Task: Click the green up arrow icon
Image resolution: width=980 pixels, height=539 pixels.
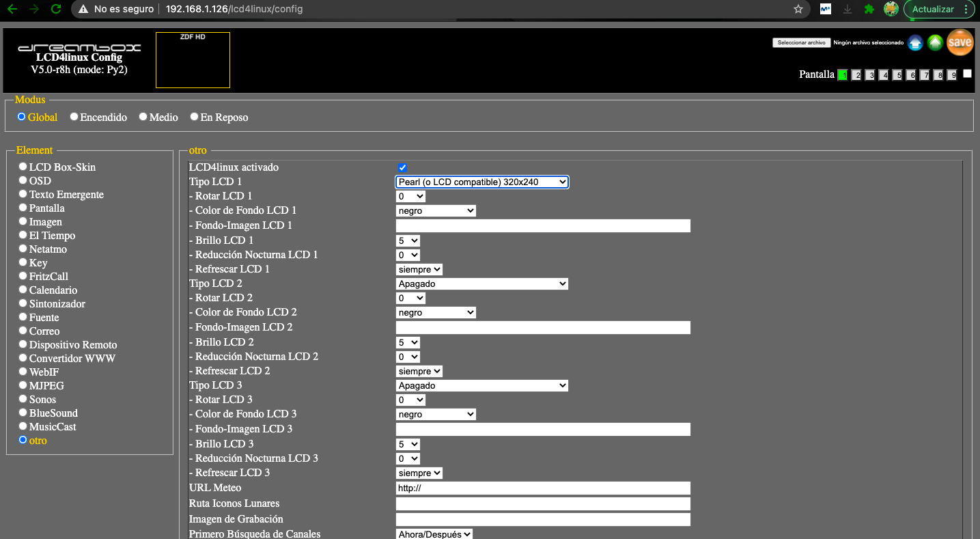Action: pyautogui.click(x=935, y=43)
